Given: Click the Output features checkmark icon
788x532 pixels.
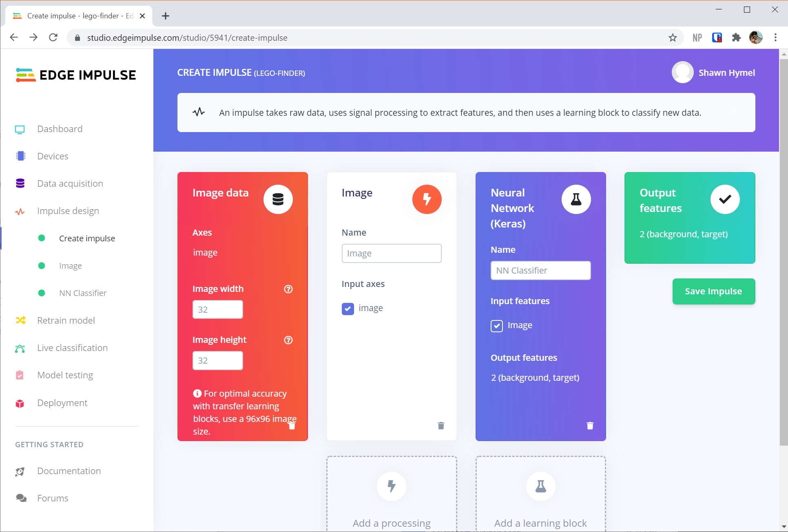Looking at the screenshot, I should point(725,199).
